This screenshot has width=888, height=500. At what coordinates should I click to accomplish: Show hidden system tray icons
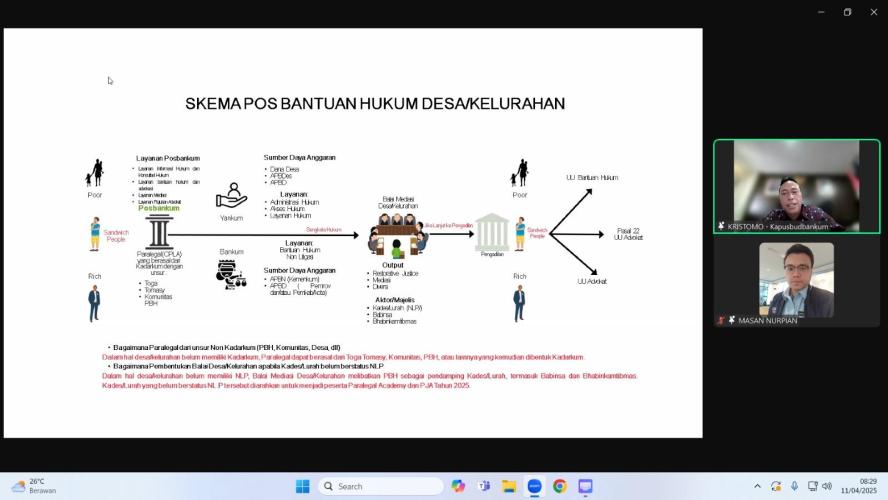click(x=757, y=486)
